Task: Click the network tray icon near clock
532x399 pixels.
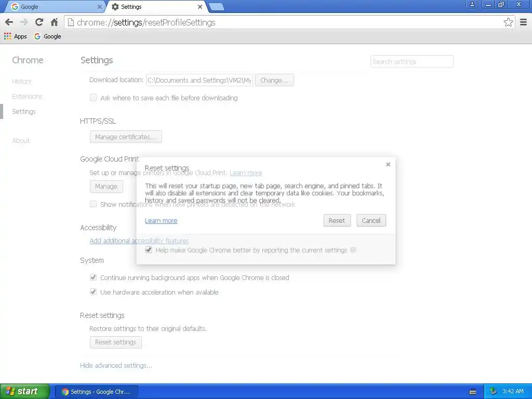Action: point(494,391)
